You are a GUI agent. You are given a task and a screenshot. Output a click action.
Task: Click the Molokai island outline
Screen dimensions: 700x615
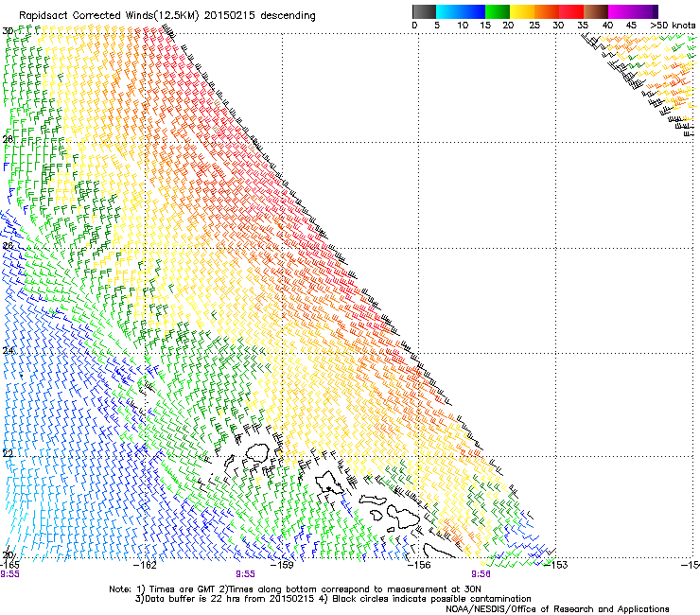click(374, 501)
